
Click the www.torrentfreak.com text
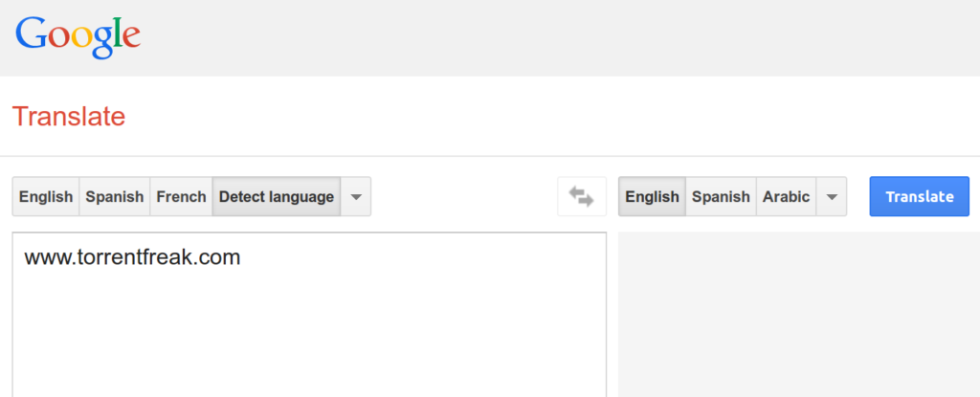(132, 257)
